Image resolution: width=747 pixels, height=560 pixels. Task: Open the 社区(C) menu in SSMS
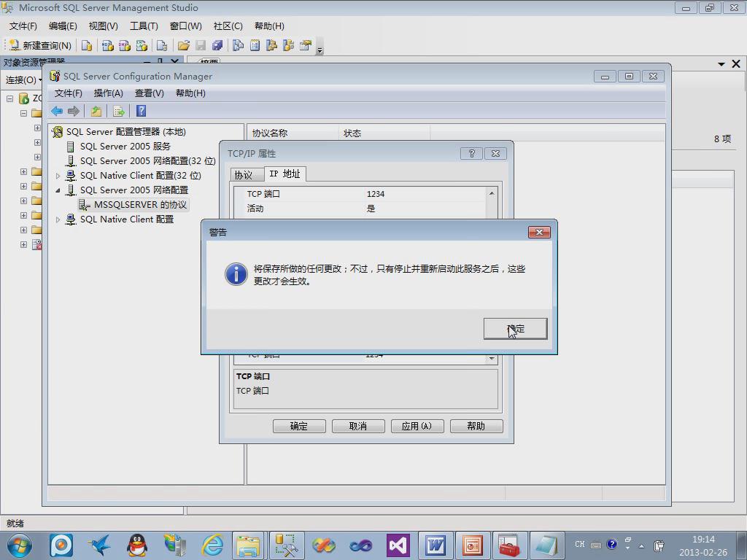(228, 26)
